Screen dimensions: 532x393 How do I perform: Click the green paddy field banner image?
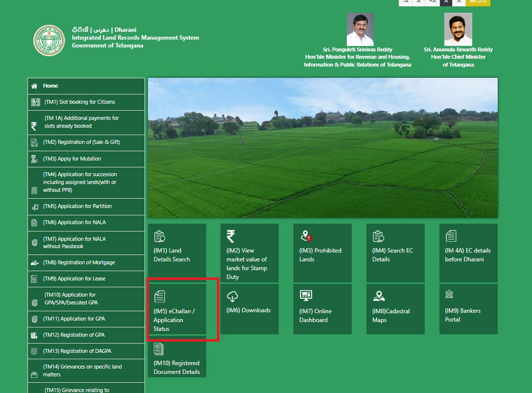(322, 148)
